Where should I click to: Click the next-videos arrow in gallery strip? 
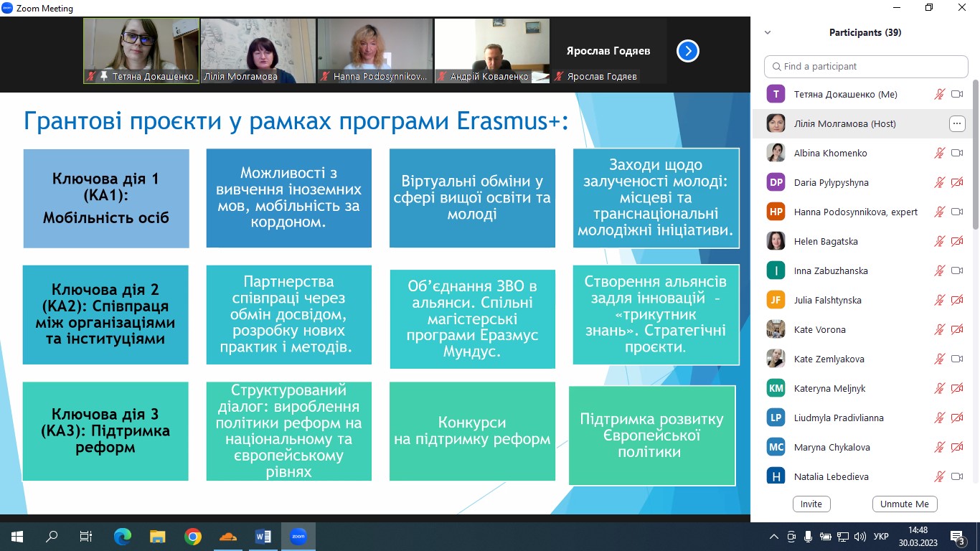[687, 51]
